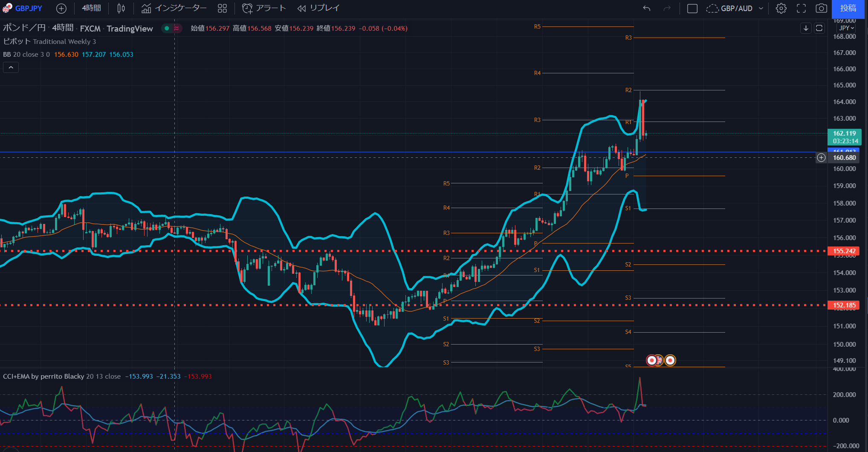Create an alert with アラート button
This screenshot has width=868, height=452.
pyautogui.click(x=264, y=8)
